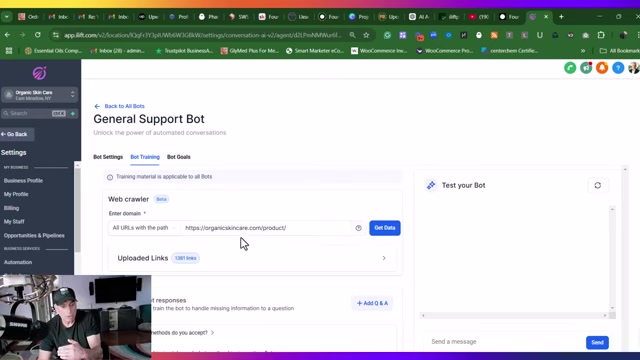Open the Organic Skin Care location switcher

[x=40, y=95]
